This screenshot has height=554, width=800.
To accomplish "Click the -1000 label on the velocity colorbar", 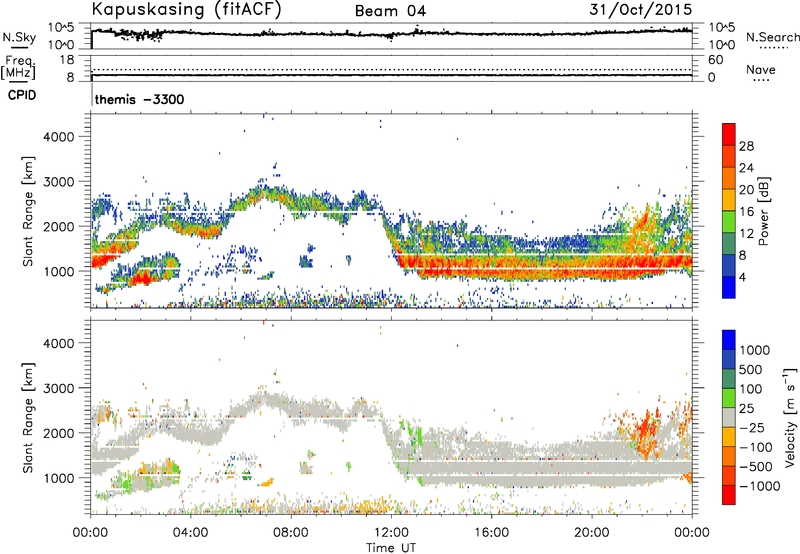I will (759, 486).
